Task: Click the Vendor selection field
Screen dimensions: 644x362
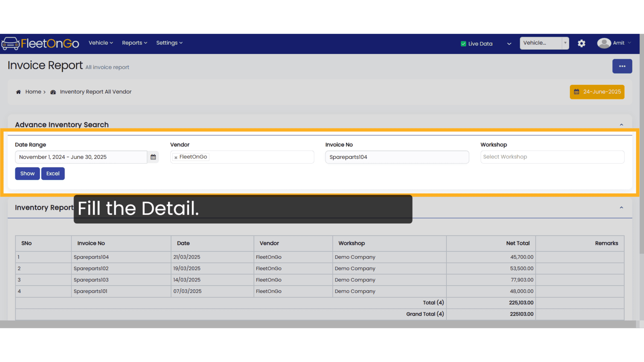Action: (242, 157)
